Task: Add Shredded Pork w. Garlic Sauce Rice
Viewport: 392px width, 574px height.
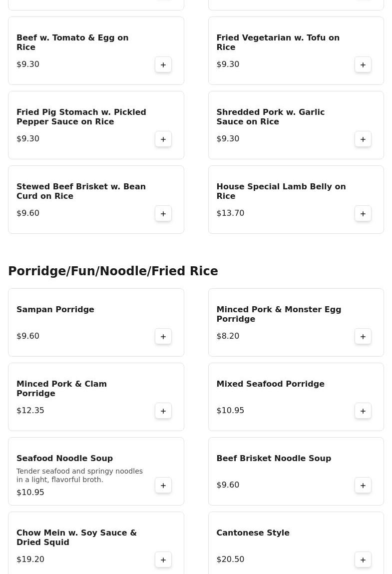Action: pos(363,139)
